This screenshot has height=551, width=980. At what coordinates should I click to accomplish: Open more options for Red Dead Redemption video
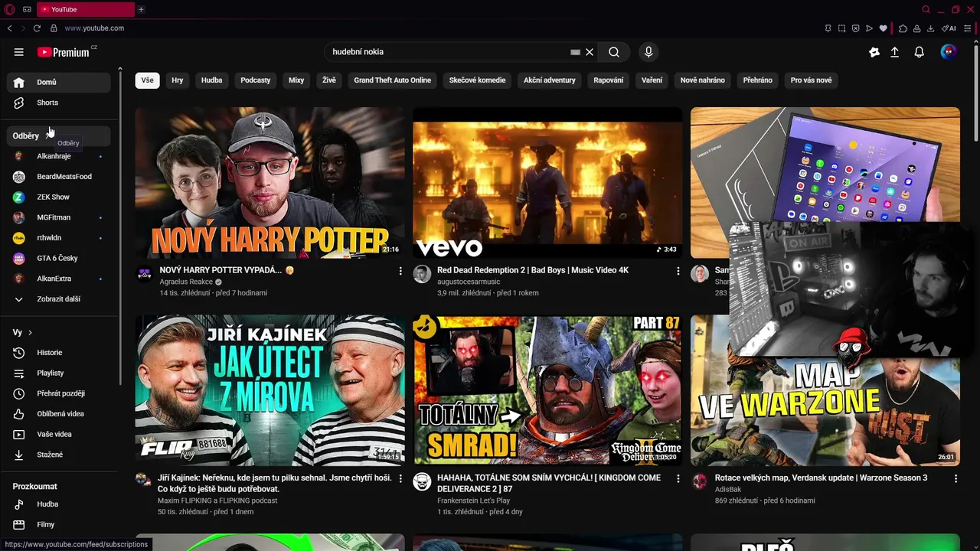click(x=678, y=271)
